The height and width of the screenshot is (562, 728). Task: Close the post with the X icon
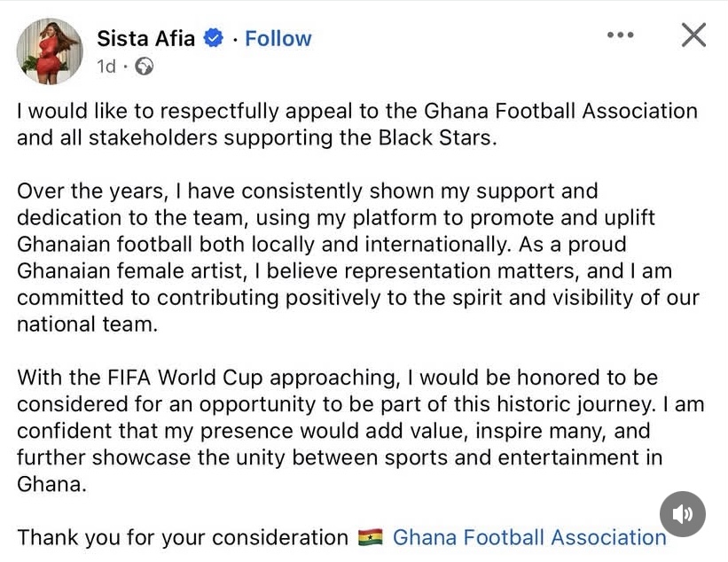coord(693,35)
